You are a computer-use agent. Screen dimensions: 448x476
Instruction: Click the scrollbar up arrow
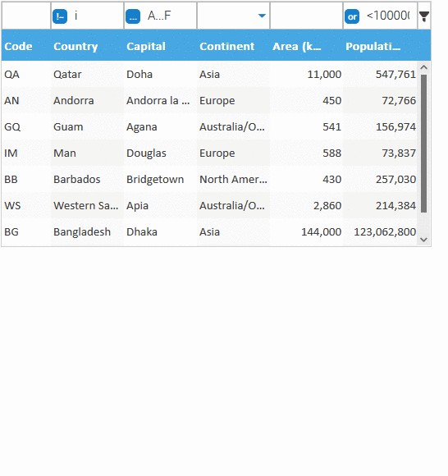424,67
